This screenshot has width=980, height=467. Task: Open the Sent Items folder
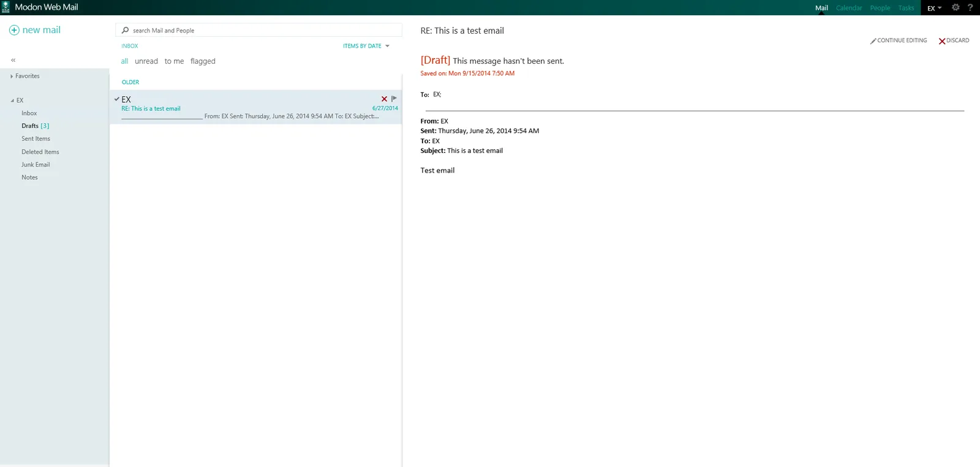(x=36, y=139)
